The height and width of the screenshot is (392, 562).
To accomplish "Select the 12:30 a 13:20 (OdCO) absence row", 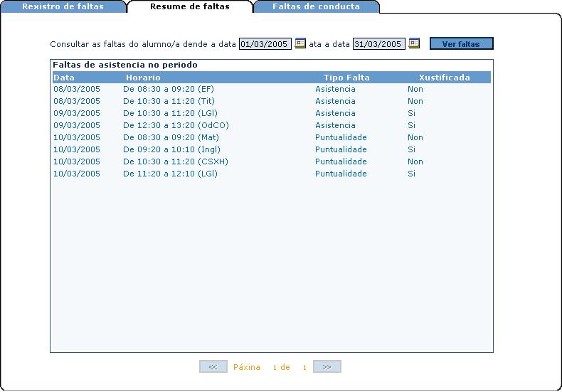I will 176,126.
